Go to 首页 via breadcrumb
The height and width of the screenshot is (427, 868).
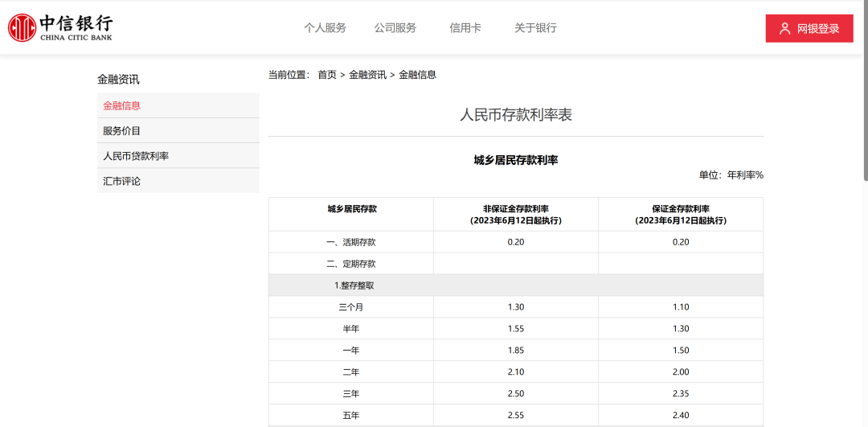[x=327, y=75]
